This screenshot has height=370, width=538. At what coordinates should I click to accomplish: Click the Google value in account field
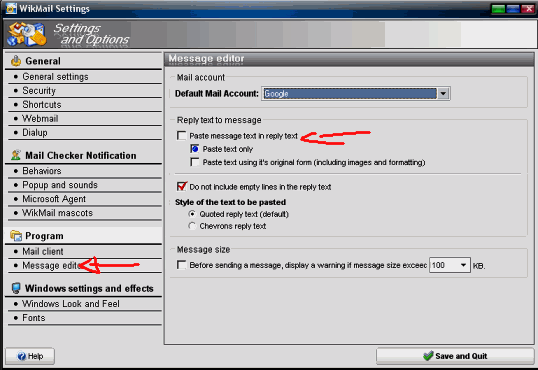[x=350, y=93]
